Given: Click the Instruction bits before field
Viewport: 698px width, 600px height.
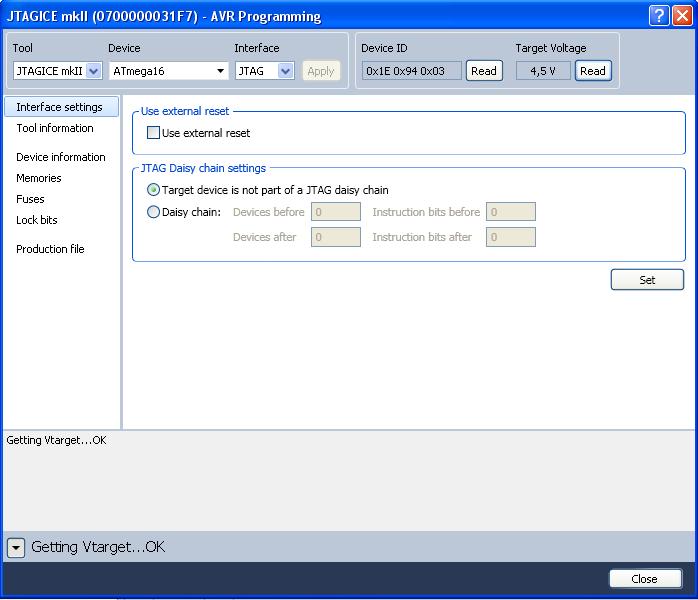Looking at the screenshot, I should point(511,212).
